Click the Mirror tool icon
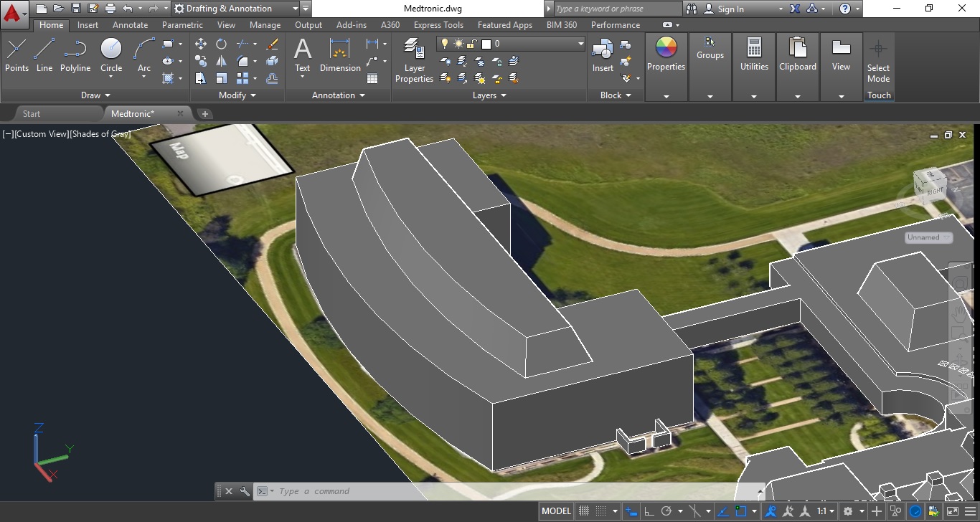This screenshot has height=522, width=980. point(221,61)
